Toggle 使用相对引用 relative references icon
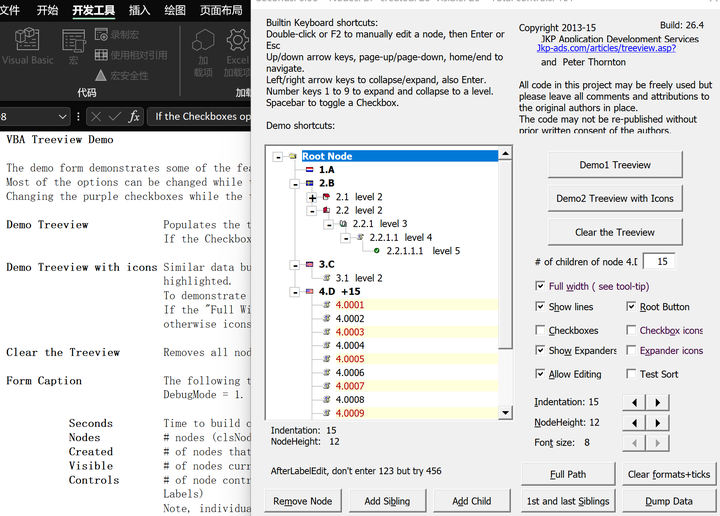 (101, 55)
